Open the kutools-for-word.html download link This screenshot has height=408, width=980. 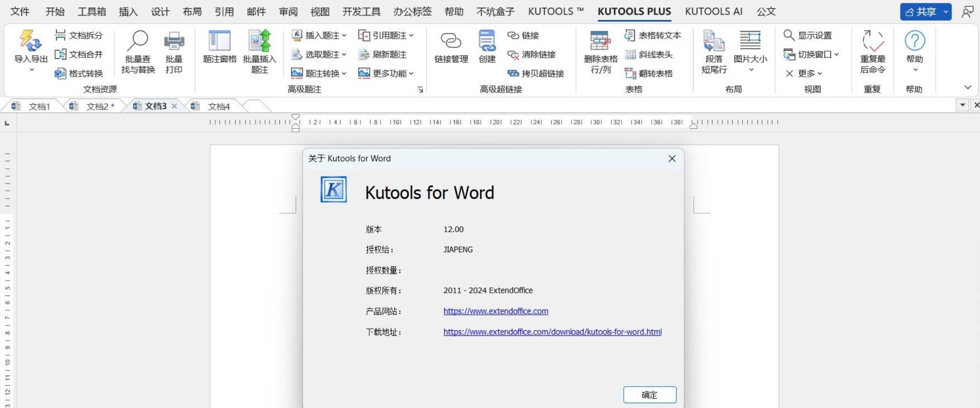click(x=553, y=332)
